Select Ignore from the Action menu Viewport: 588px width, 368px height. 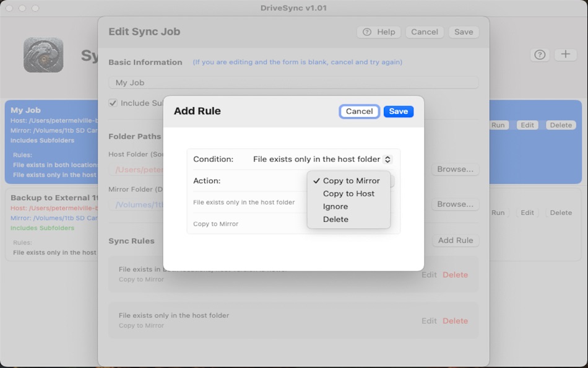pyautogui.click(x=335, y=206)
